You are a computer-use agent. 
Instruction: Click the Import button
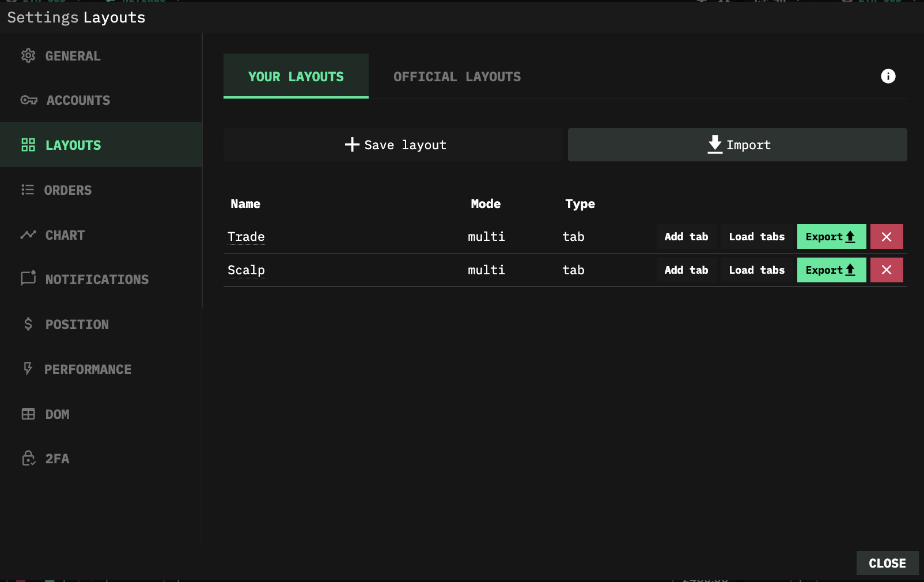point(737,145)
